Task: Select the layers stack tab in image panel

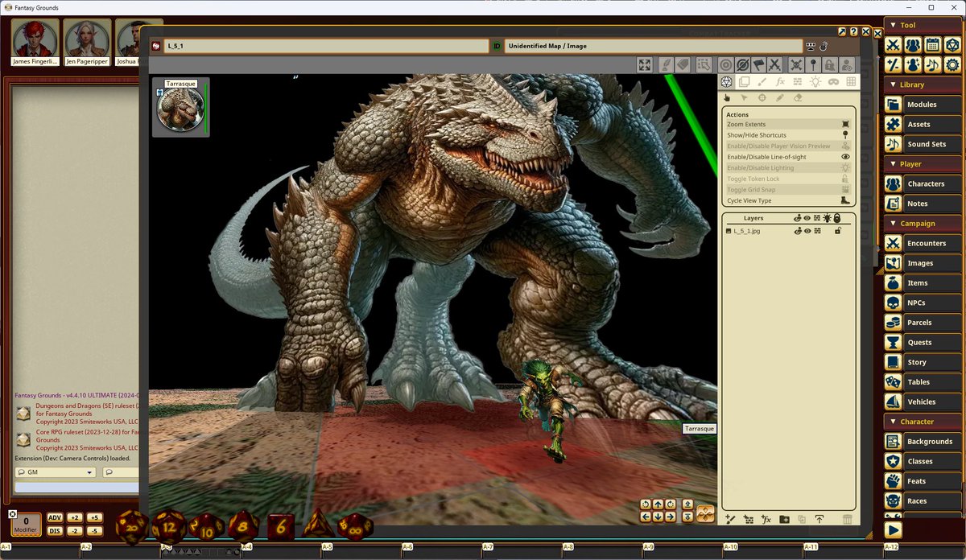Action: [745, 82]
